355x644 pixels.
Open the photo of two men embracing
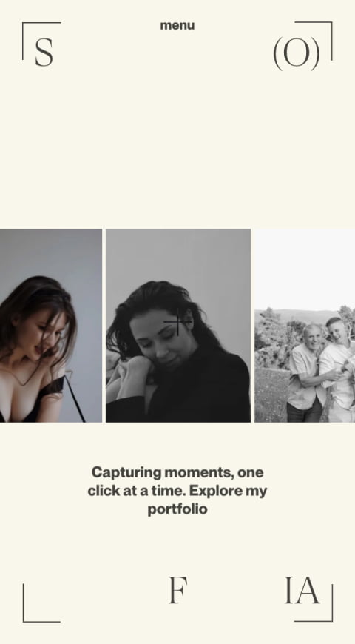(x=305, y=326)
